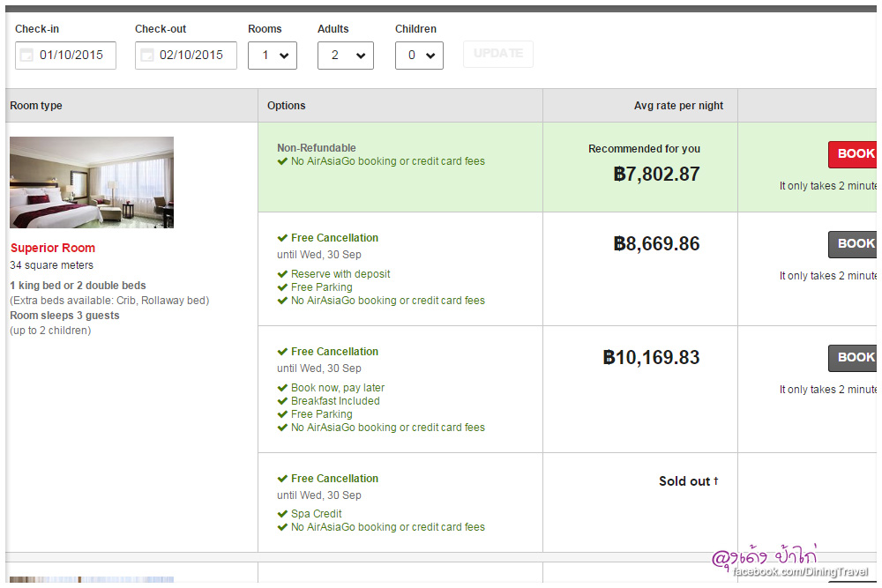Screen dimensions: 882x588
Task: Open the Rooms dropdown
Action: pyautogui.click(x=272, y=56)
